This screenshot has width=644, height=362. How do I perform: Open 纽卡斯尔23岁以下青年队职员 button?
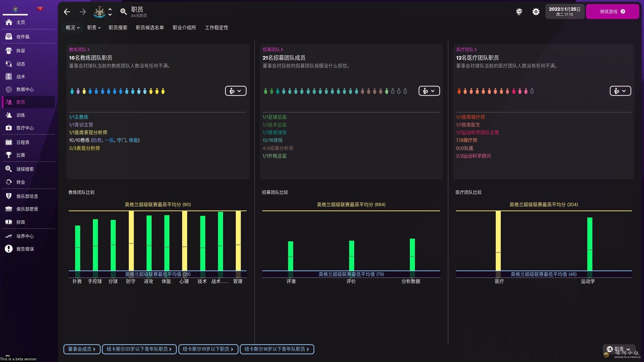(139, 349)
